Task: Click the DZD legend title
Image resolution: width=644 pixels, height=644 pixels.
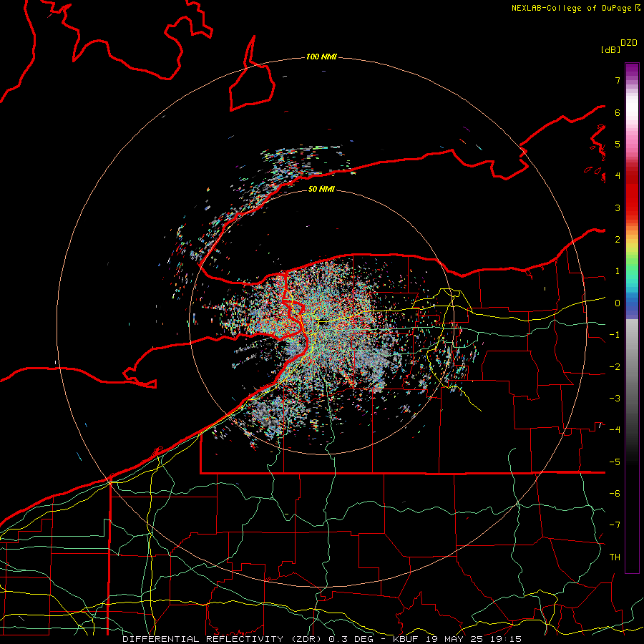Action: tap(629, 43)
